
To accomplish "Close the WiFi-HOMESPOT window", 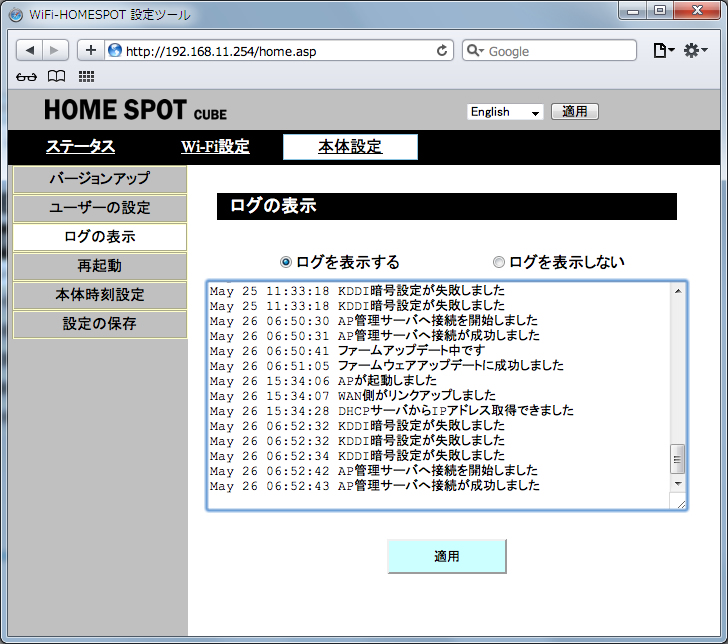I will pyautogui.click(x=697, y=11).
